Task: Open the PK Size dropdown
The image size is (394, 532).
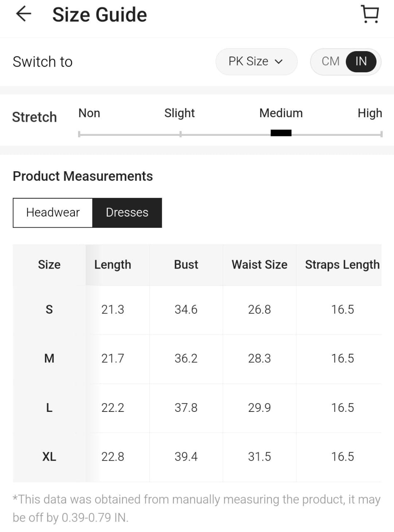Action: click(x=256, y=62)
